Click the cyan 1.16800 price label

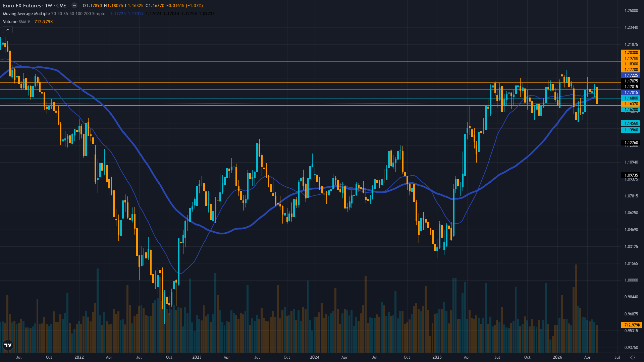(631, 98)
